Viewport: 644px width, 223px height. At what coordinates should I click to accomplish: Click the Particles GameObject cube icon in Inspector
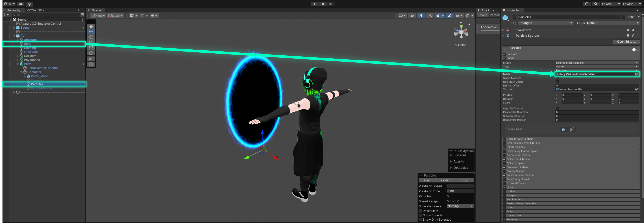pos(505,18)
